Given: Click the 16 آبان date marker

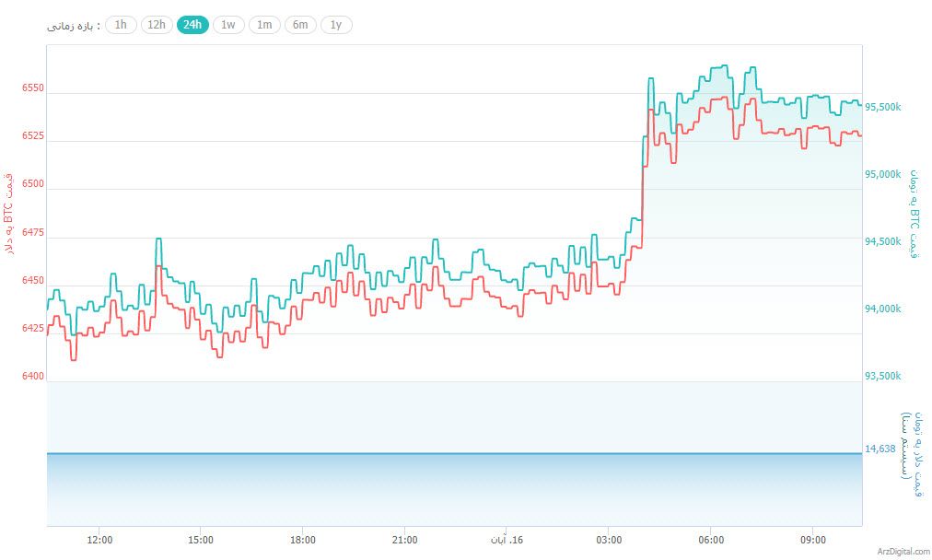Looking at the screenshot, I should coord(507,541).
